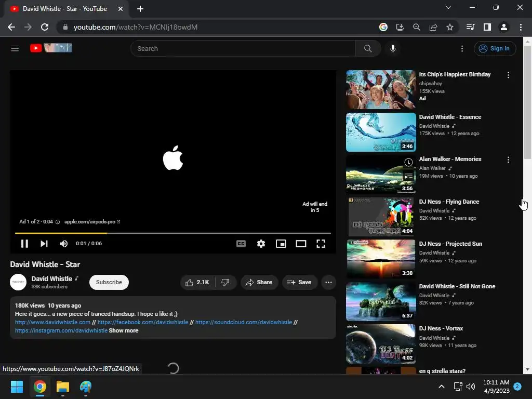Viewport: 532px width, 399px height.
Task: Open the David Whistle channel avatar
Action: [18, 282]
